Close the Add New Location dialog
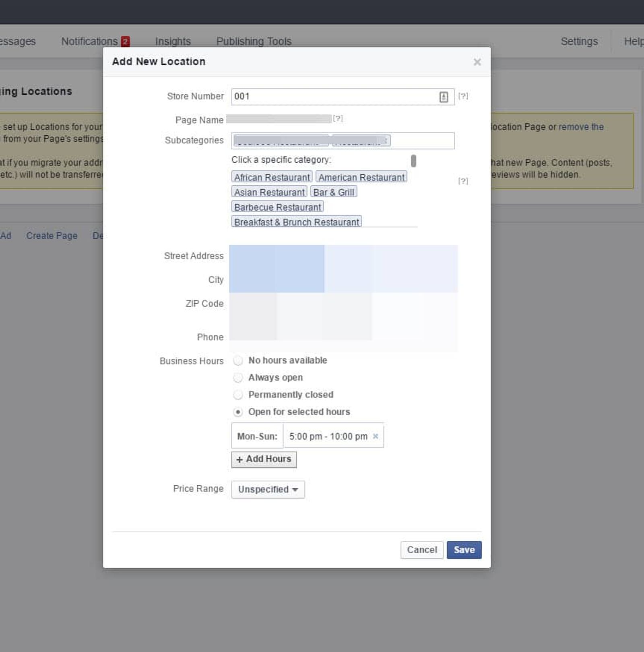Viewport: 644px width, 652px height. [x=477, y=62]
